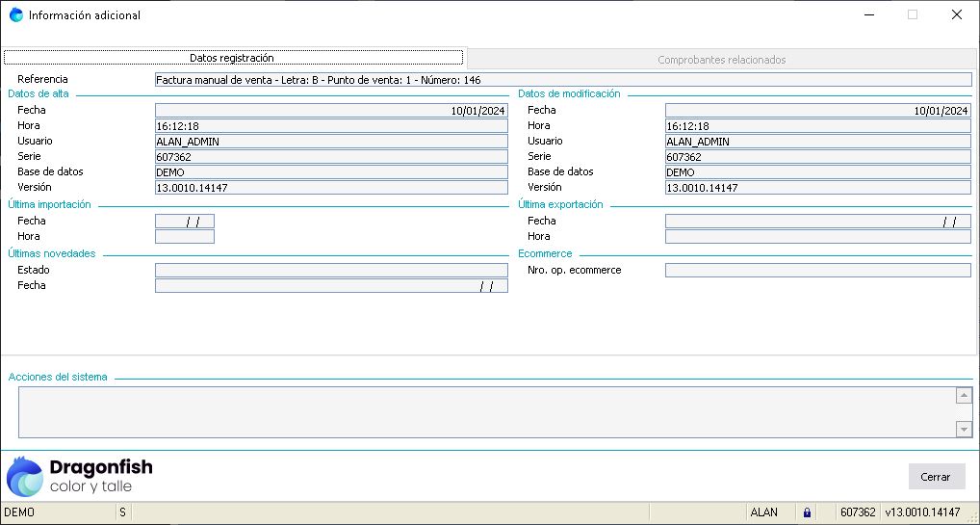The width and height of the screenshot is (980, 525).
Task: Click the Datos de modificación Versión field
Action: tap(818, 187)
